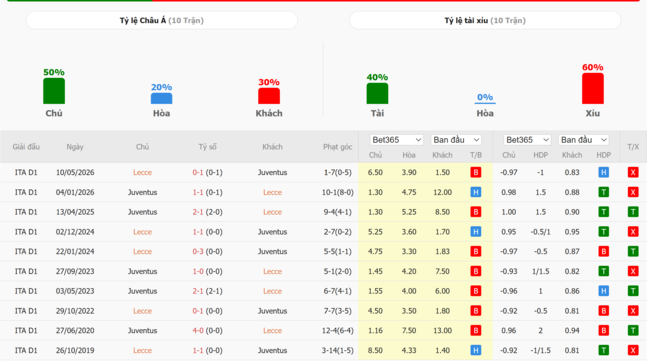Image resolution: width=650 pixels, height=363 pixels.
Task: Click red B badge for 13/04/2025 match
Action: (x=476, y=212)
